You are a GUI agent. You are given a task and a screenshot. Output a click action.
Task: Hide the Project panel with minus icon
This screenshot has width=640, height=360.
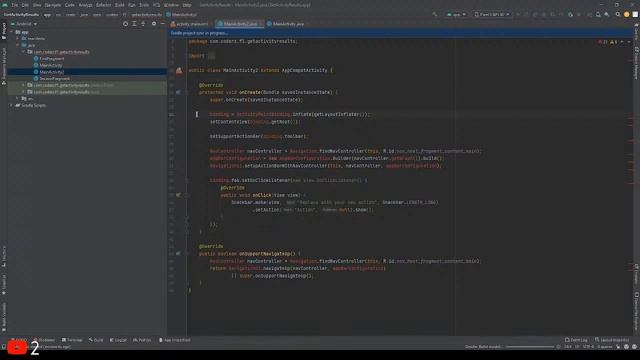click(162, 24)
